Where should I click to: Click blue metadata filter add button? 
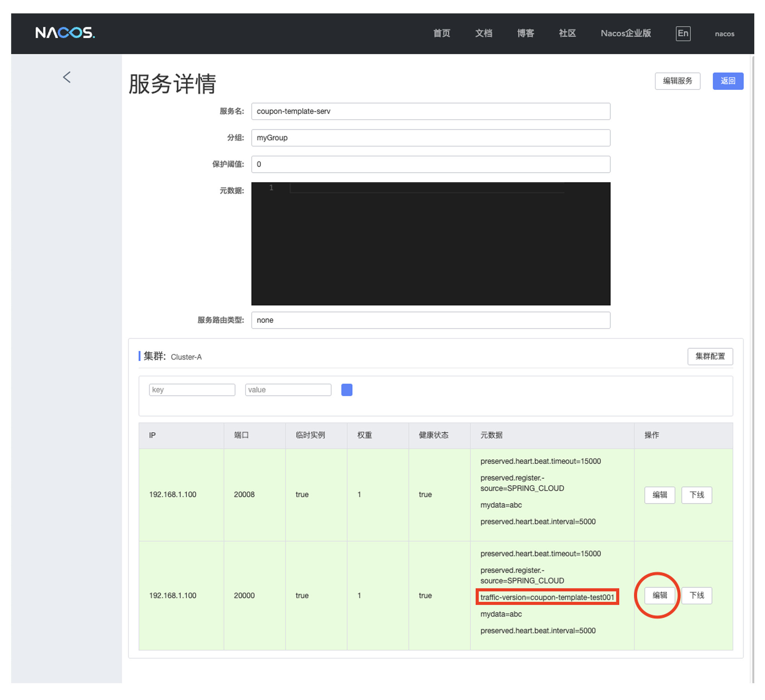(347, 390)
